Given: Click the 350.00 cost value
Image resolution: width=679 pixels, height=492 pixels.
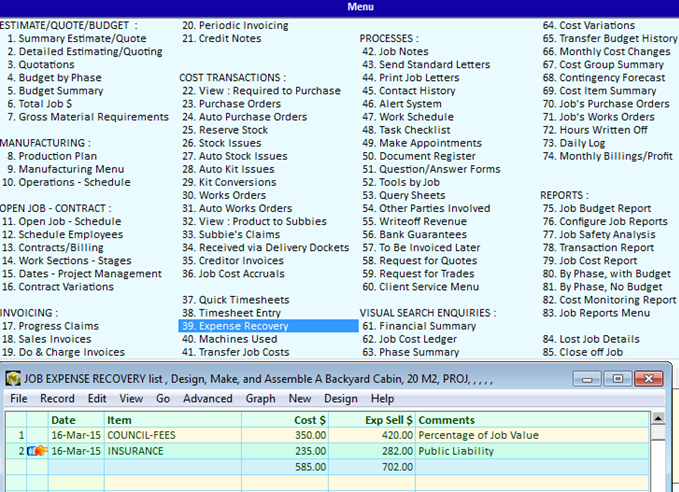Looking at the screenshot, I should click(x=310, y=435).
